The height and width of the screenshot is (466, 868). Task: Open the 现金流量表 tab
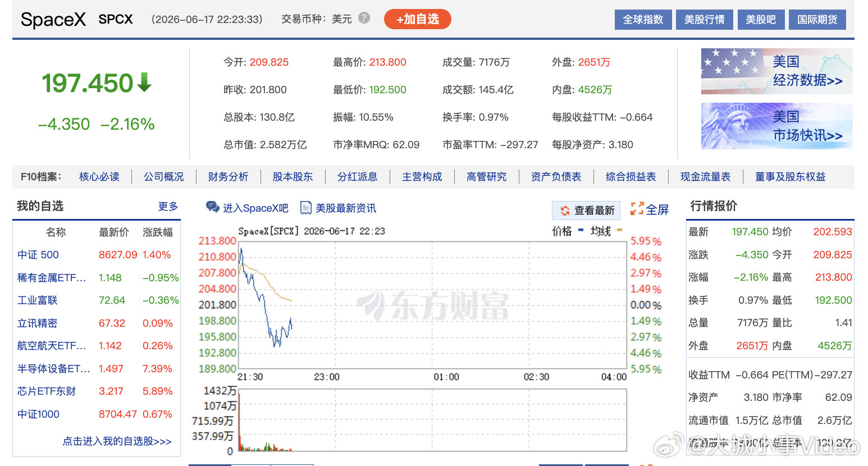[706, 177]
